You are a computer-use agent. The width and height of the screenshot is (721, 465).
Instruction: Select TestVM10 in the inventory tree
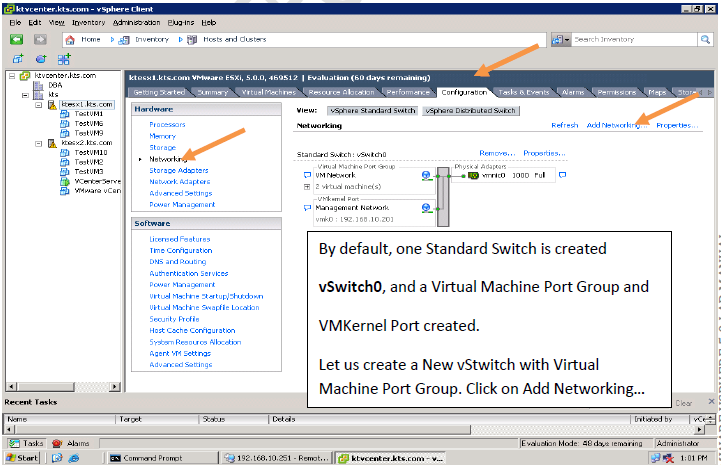tap(91, 153)
